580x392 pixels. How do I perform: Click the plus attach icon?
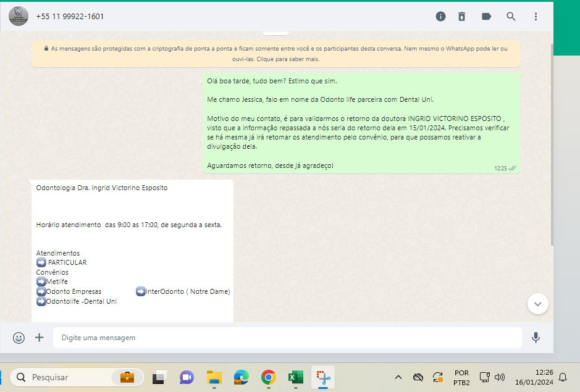[39, 337]
